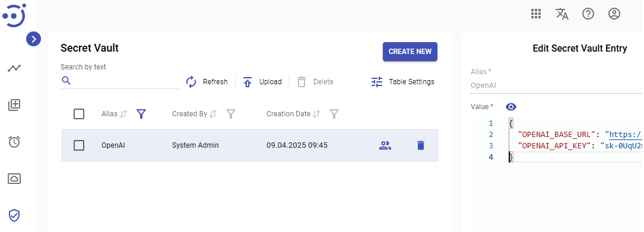Expand the sidebar with chevron arrow
The width and height of the screenshot is (644, 232).
[x=34, y=39]
